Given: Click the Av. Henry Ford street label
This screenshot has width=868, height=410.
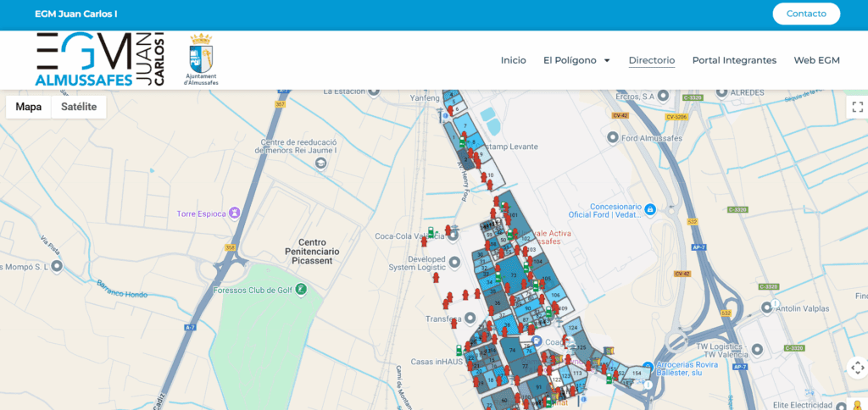Looking at the screenshot, I should coord(465,183).
